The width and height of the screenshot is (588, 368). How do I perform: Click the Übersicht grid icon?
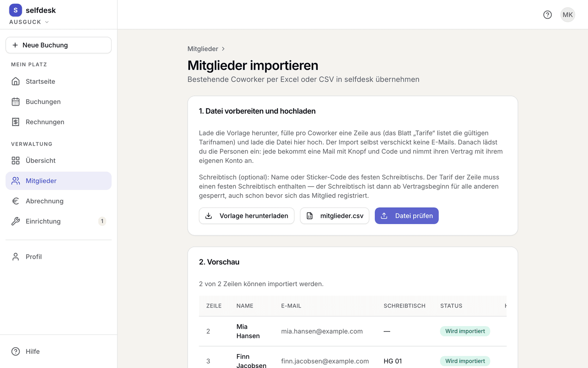coord(15,161)
